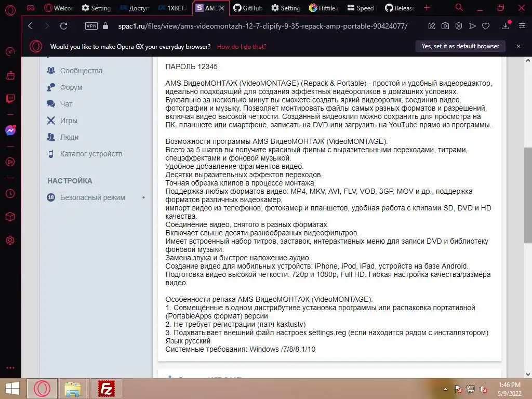532x399 pixels.
Task: Open GX Cleaner briefcase in sidebar
Action: tap(10, 75)
